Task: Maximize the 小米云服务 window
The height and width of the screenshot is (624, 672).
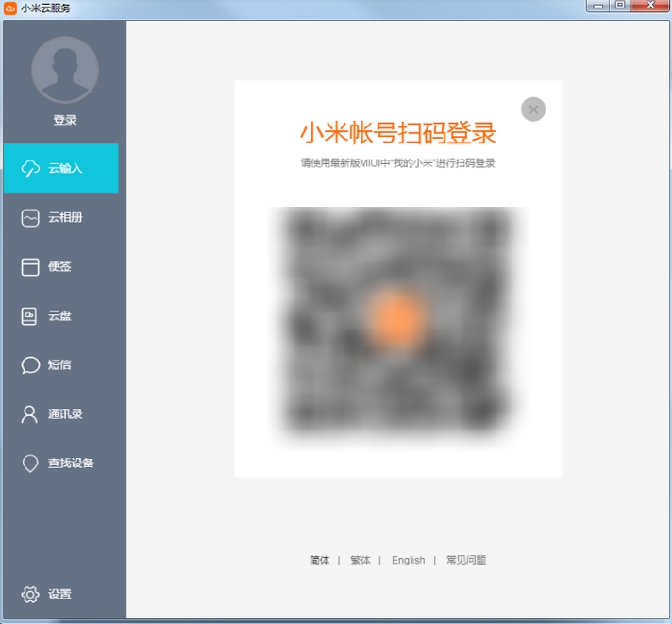Action: pos(620,6)
